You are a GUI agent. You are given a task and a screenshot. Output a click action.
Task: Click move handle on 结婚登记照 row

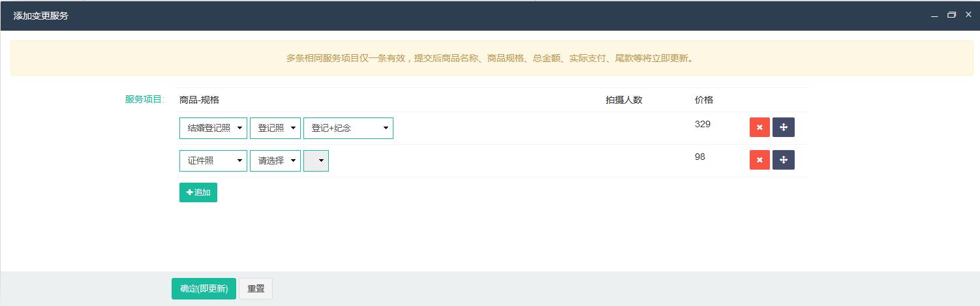(783, 128)
